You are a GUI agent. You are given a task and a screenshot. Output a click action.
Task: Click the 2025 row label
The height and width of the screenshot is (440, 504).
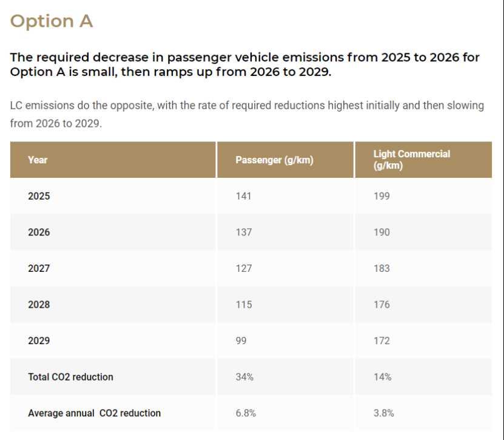click(39, 196)
